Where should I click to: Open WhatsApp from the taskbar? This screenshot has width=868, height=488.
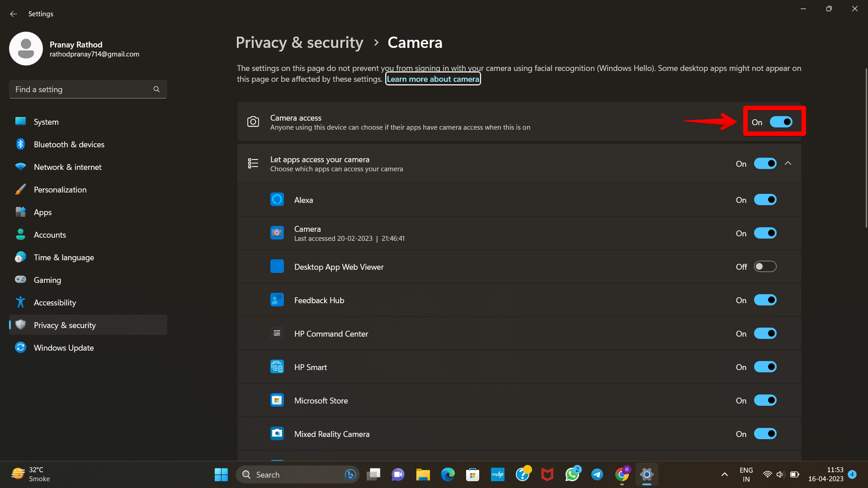(572, 474)
